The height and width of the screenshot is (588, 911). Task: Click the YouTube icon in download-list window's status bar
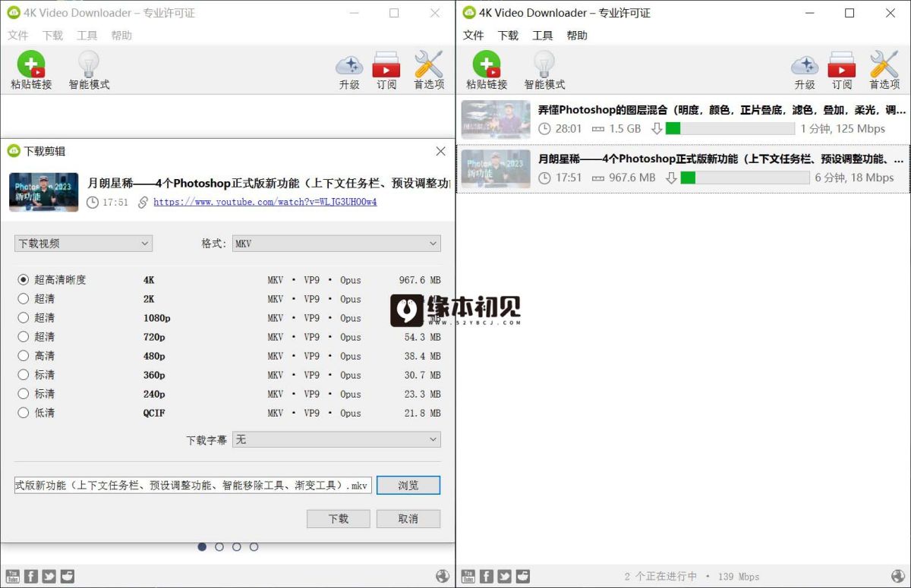(468, 577)
